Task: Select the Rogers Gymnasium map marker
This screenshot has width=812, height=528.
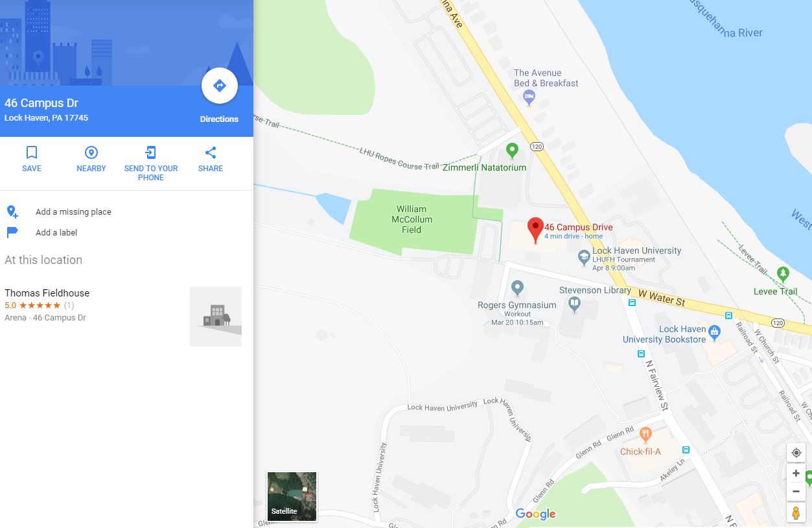Action: tap(517, 287)
